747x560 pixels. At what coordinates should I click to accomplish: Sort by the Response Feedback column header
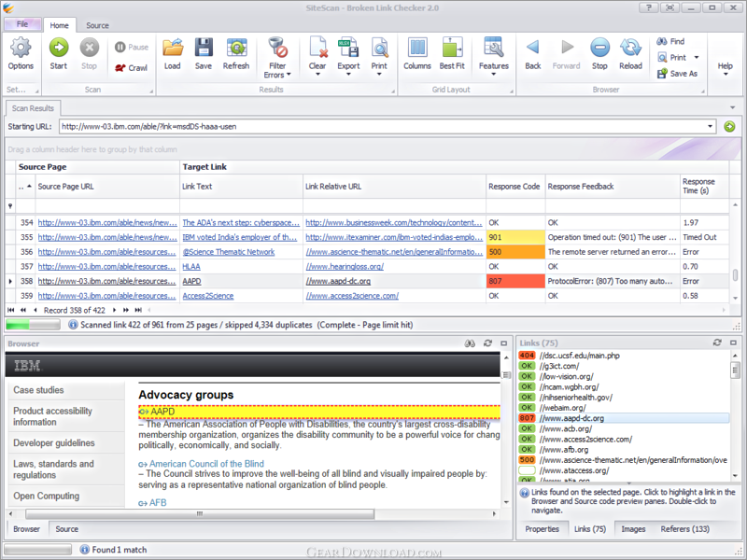(x=613, y=186)
